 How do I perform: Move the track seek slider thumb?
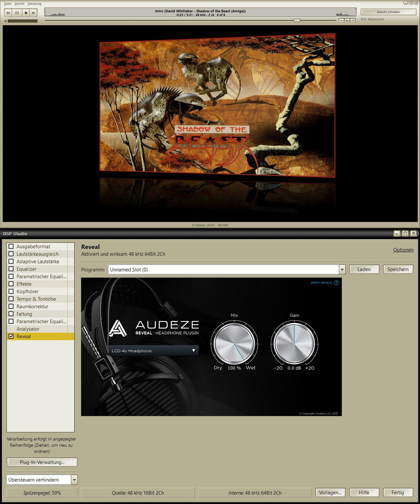point(297,20)
